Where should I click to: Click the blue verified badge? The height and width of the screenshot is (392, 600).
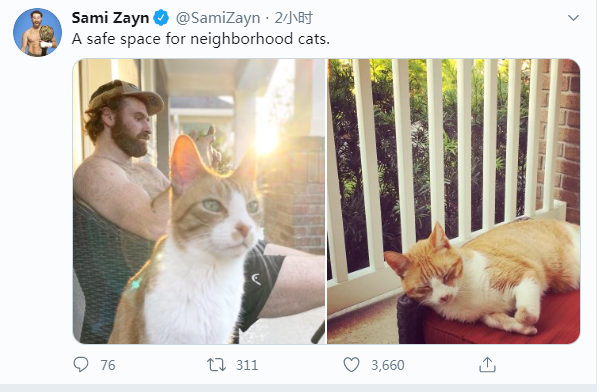pyautogui.click(x=161, y=18)
